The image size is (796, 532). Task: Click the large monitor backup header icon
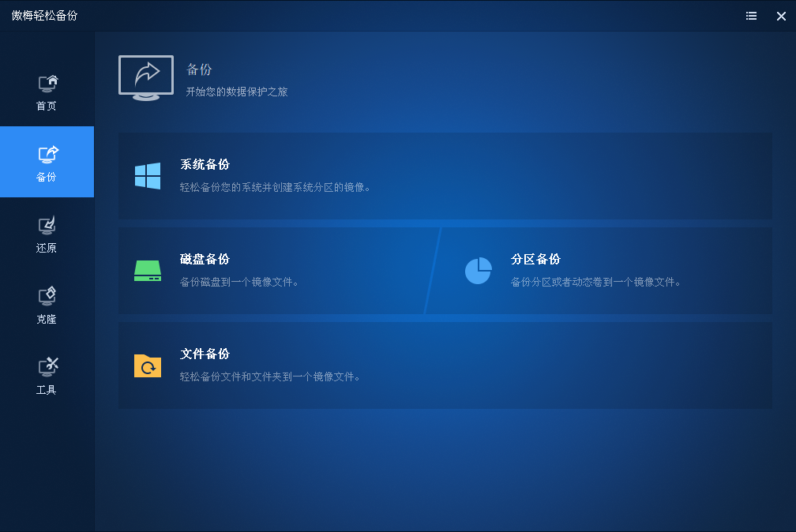tap(146, 77)
